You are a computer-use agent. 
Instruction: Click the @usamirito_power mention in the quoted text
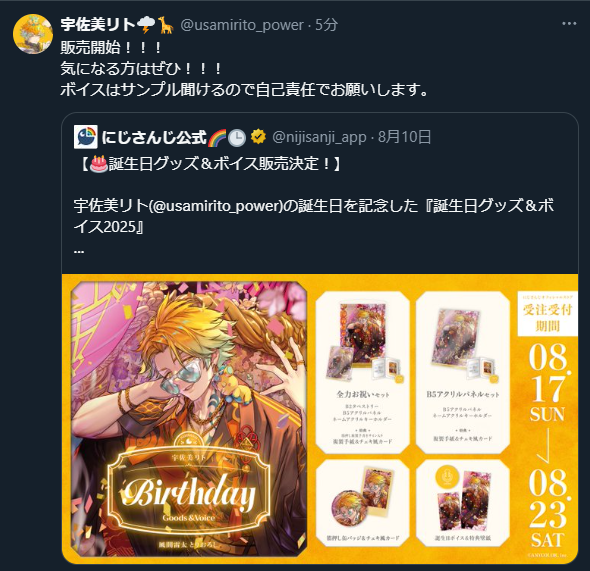click(x=216, y=206)
